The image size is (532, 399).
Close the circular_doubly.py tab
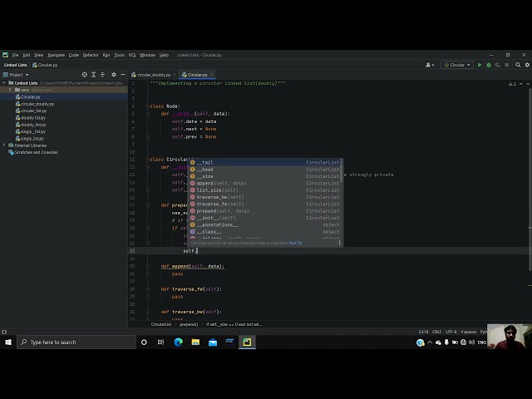(175, 75)
